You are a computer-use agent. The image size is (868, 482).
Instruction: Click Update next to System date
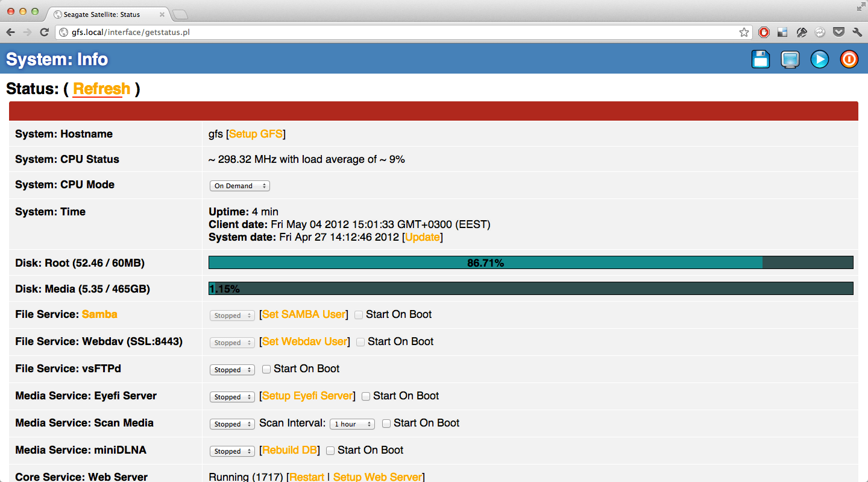[423, 237]
